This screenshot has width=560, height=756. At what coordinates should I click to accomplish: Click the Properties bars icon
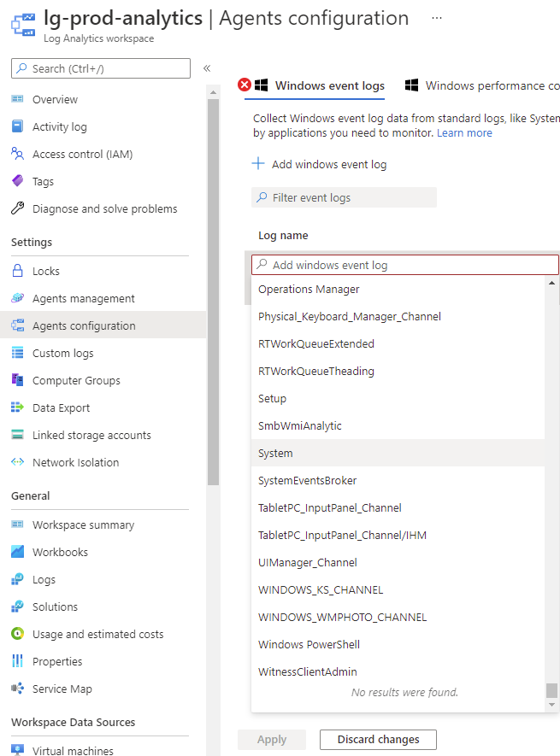point(17,661)
